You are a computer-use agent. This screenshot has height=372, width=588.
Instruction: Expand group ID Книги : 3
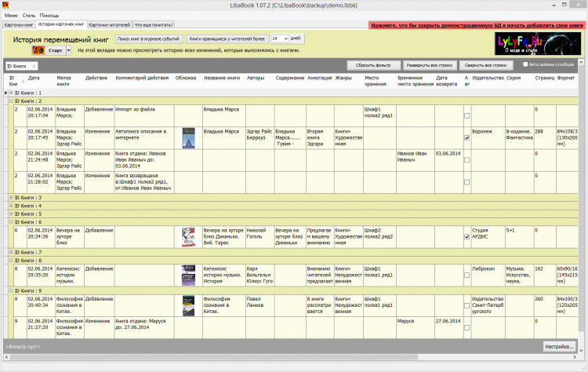tap(11, 198)
